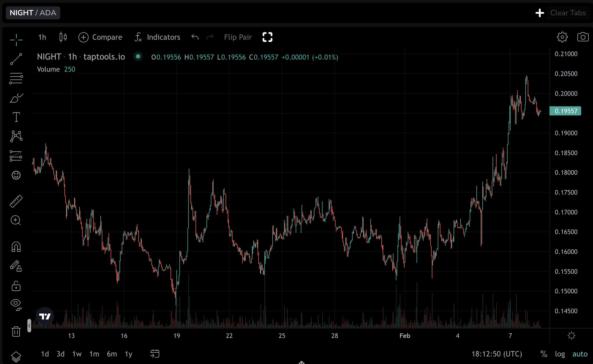Viewport: 593px width, 364px height.
Task: Choose the Text annotation tool
Action: pos(16,117)
